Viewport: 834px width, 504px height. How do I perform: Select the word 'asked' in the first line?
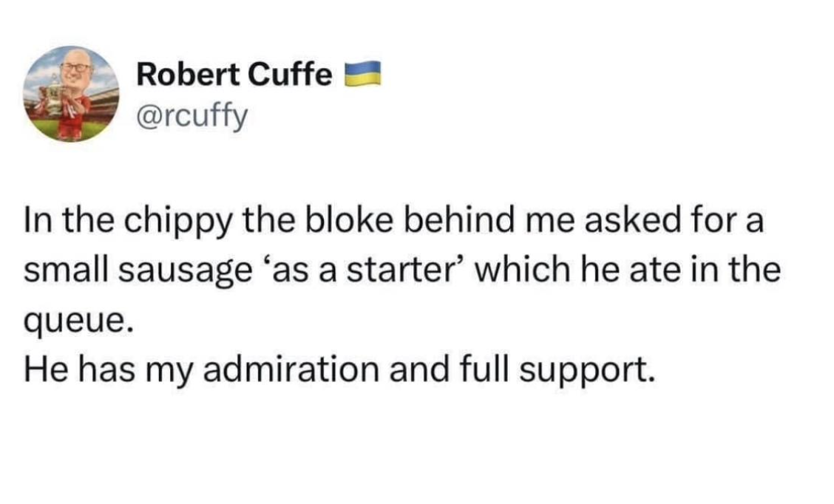[632, 220]
